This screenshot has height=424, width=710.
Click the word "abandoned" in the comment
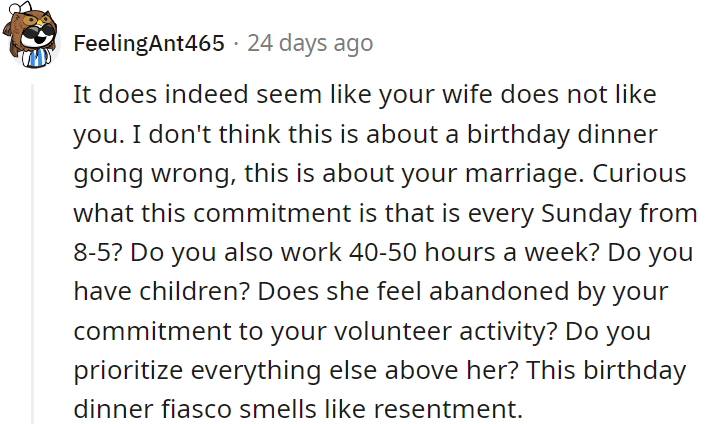449,289
